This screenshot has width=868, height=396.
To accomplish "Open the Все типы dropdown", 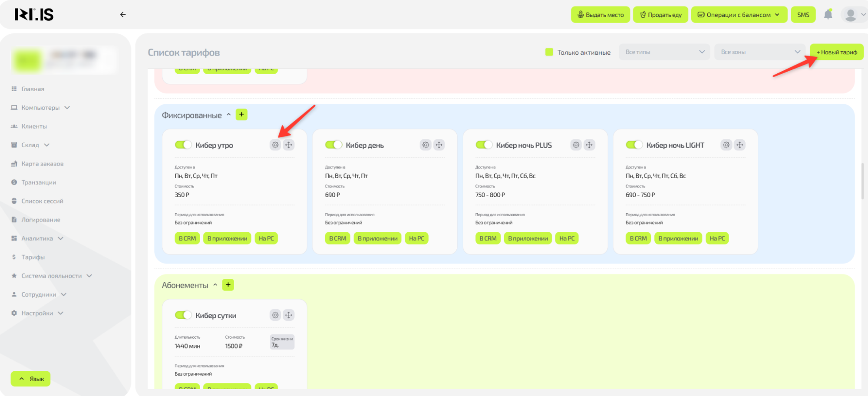I will pos(664,52).
